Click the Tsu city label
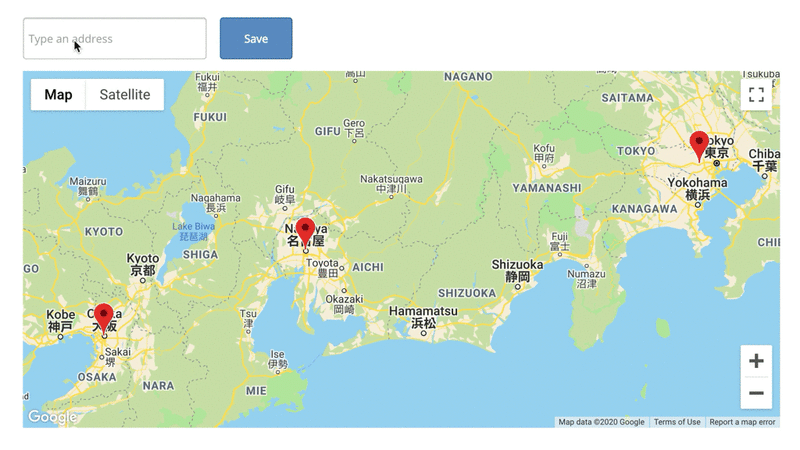800x450 pixels. pos(248,318)
